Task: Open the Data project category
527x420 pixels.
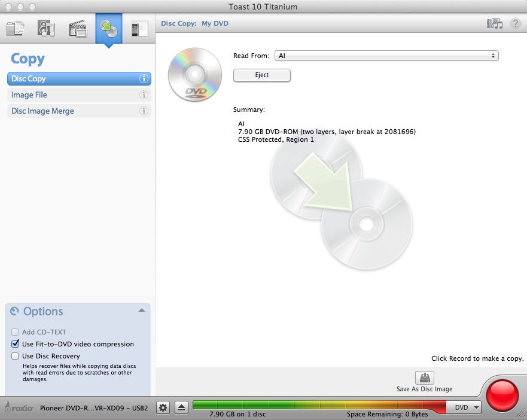Action: click(16, 28)
